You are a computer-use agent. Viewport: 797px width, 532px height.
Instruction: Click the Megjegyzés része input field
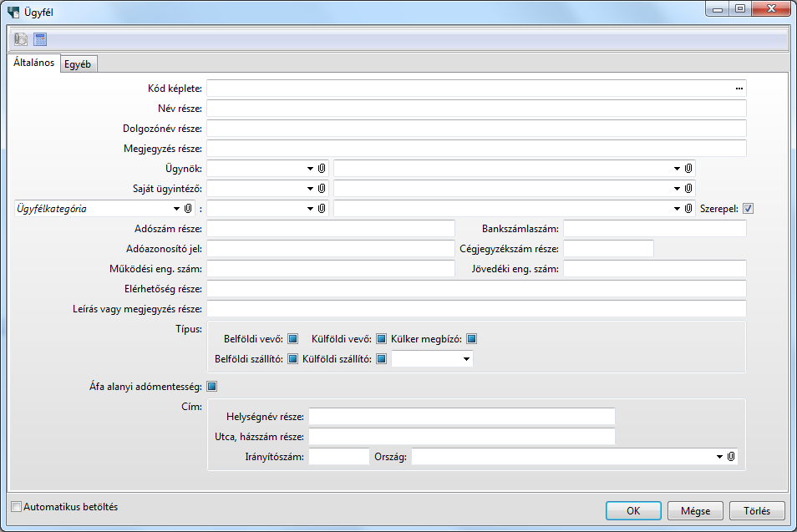[476, 149]
